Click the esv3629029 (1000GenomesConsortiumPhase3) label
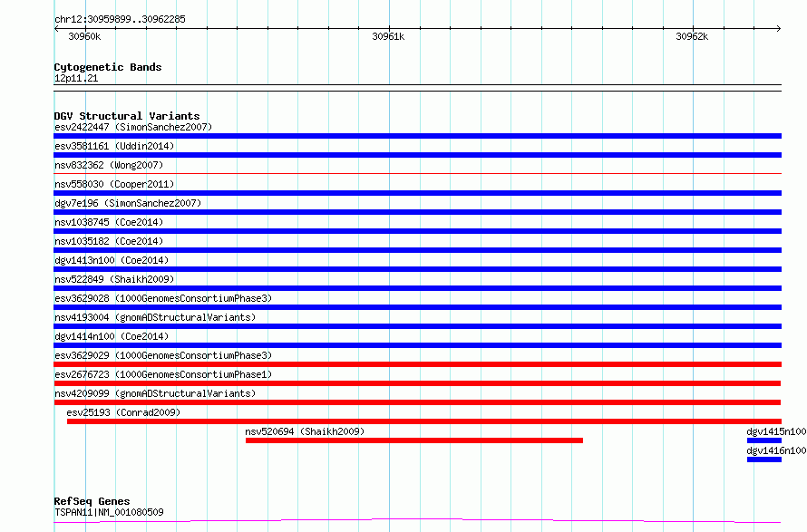Screen dimensions: 807x532 [163, 355]
